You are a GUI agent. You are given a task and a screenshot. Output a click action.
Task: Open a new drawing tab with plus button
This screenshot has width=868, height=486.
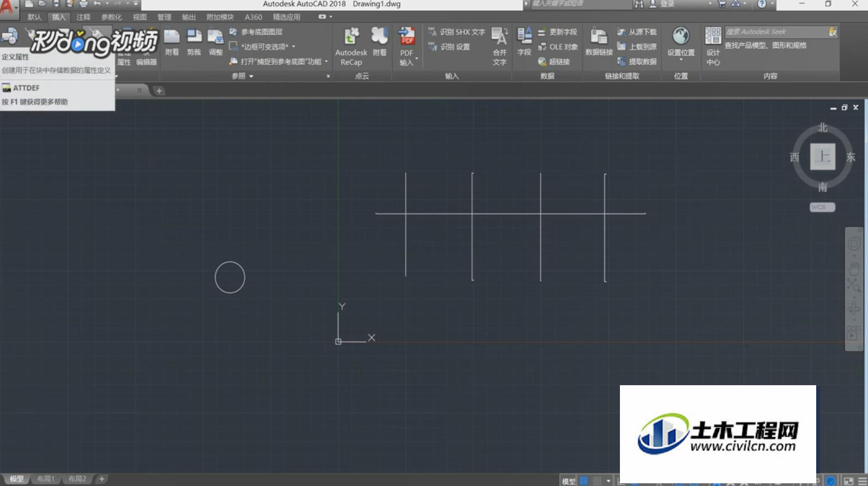(x=159, y=91)
